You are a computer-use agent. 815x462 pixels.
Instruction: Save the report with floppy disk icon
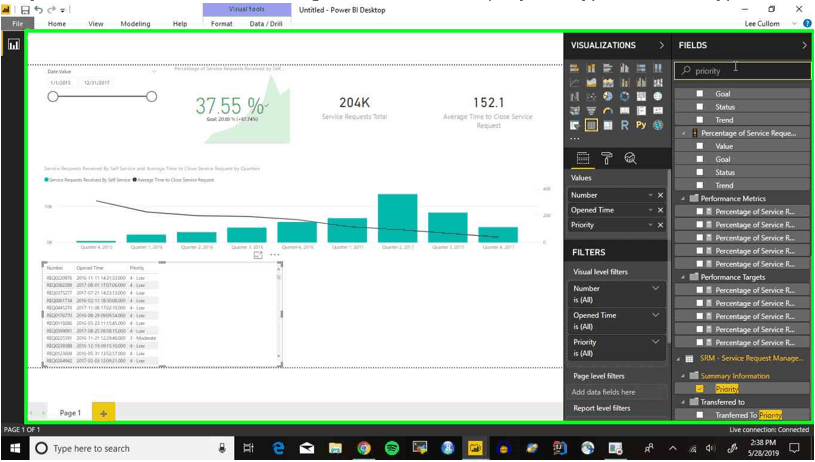(x=25, y=10)
